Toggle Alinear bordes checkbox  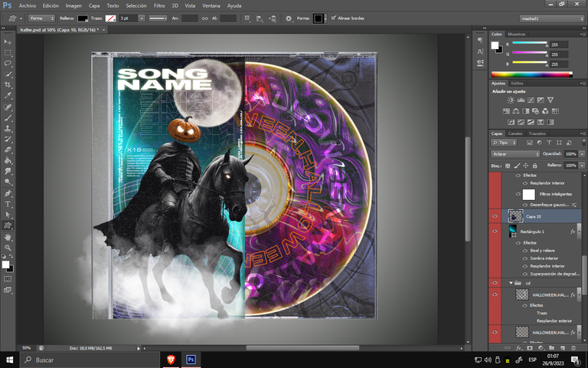(x=333, y=18)
